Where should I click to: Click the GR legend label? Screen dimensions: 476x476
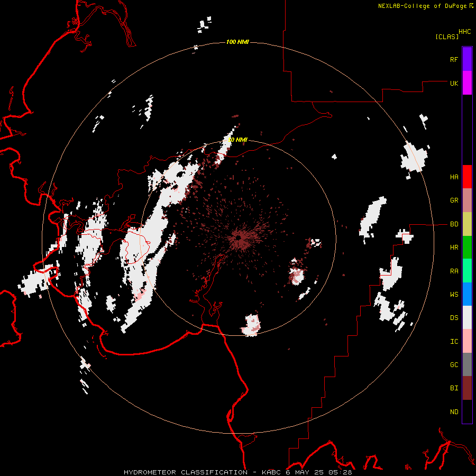point(454,200)
